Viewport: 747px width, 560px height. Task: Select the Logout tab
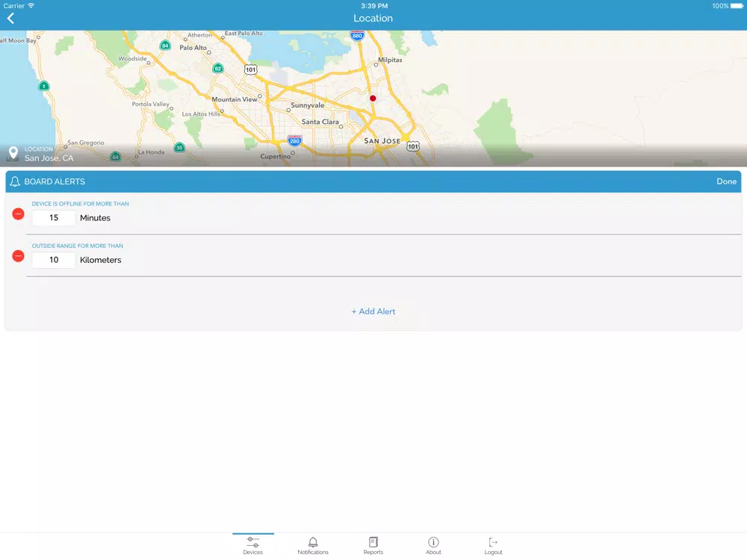pyautogui.click(x=493, y=545)
